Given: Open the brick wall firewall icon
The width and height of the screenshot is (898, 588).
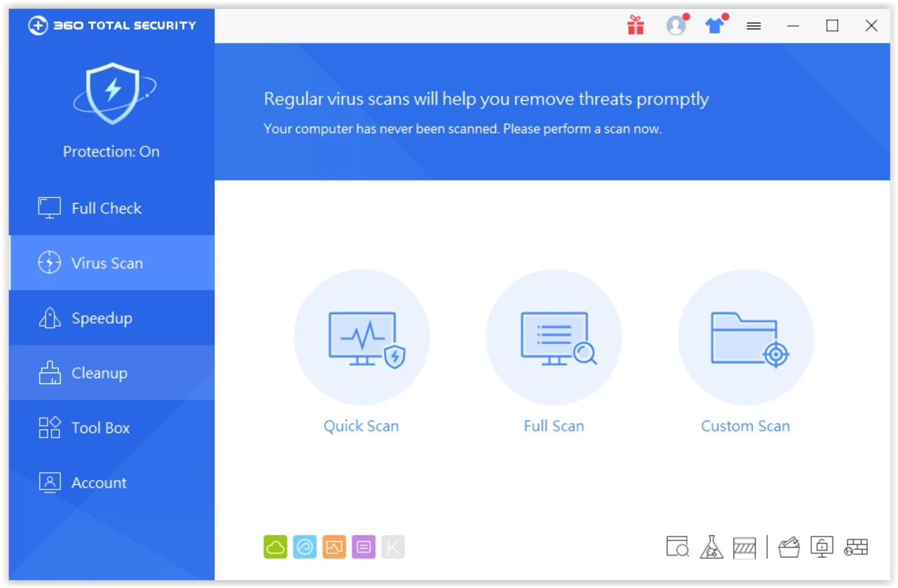Looking at the screenshot, I should 856,547.
